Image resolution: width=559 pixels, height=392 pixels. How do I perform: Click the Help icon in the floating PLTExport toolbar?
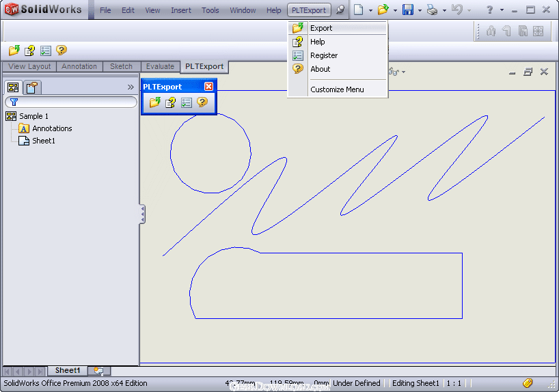point(170,102)
